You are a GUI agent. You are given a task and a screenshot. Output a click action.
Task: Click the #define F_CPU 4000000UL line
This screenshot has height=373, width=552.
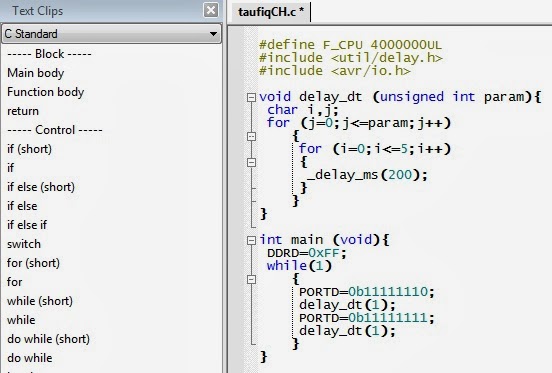click(350, 45)
